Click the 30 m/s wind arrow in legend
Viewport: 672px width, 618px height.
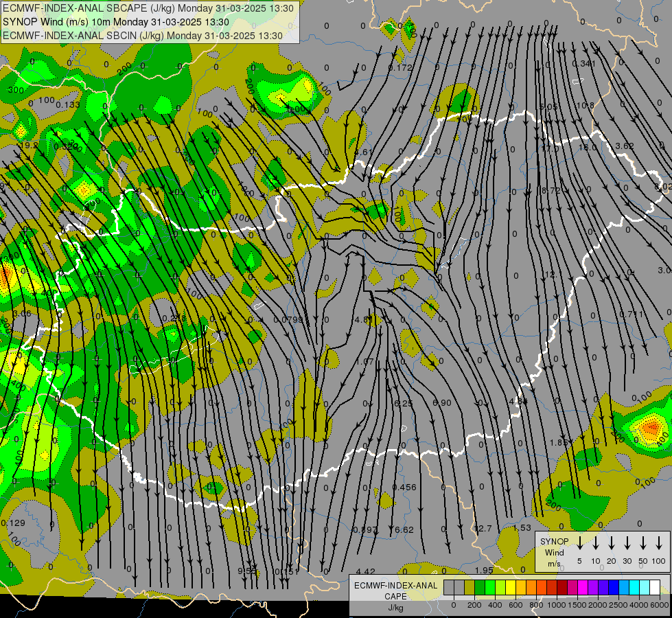(627, 543)
